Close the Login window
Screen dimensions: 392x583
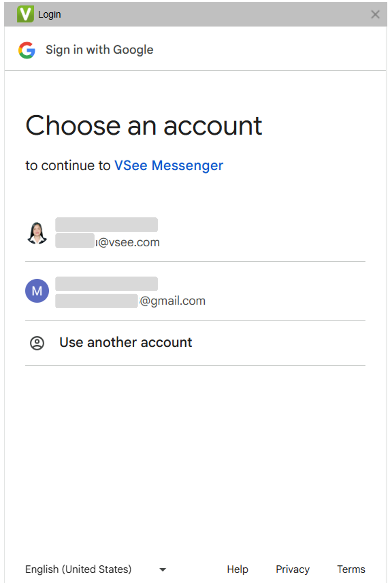375,14
